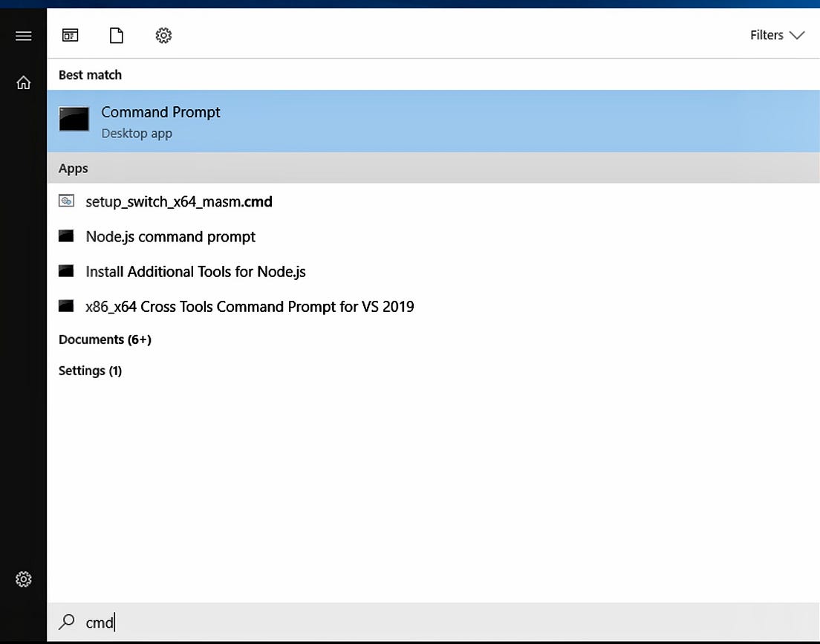Open the hamburger menu in the left sidebar

coord(23,35)
